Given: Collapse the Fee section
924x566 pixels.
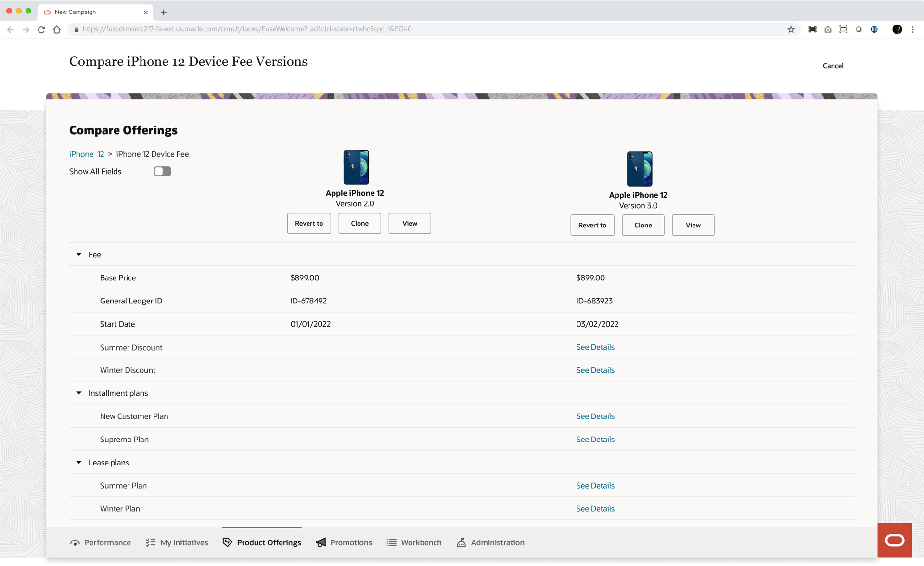Looking at the screenshot, I should (x=79, y=254).
